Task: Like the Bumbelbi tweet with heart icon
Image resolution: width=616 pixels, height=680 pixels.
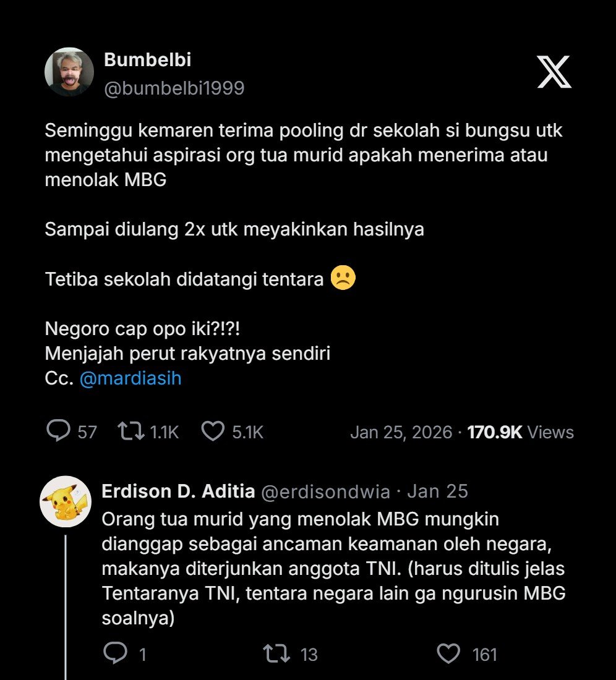Action: 213,431
